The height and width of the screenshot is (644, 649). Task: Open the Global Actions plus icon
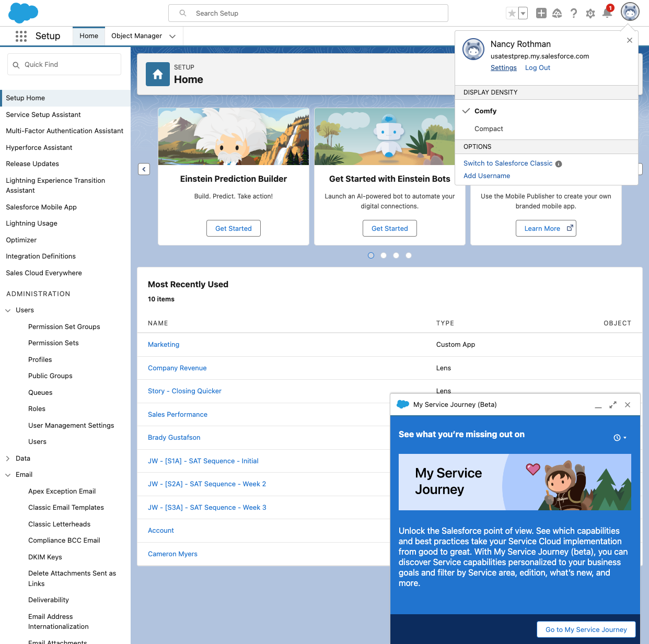541,13
